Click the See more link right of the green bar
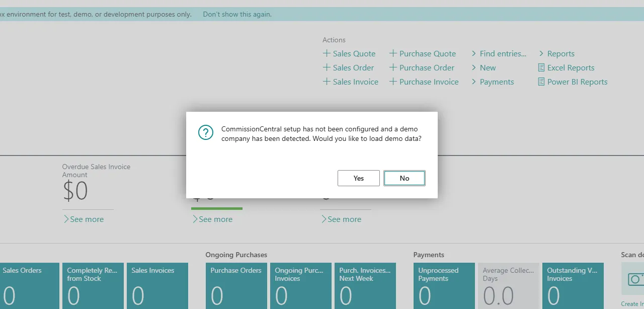This screenshot has height=309, width=644. (341, 219)
